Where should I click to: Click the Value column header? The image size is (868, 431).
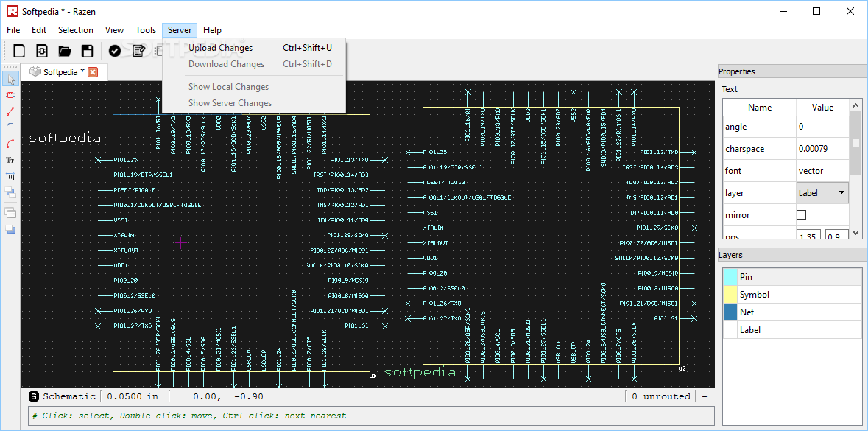pyautogui.click(x=822, y=108)
